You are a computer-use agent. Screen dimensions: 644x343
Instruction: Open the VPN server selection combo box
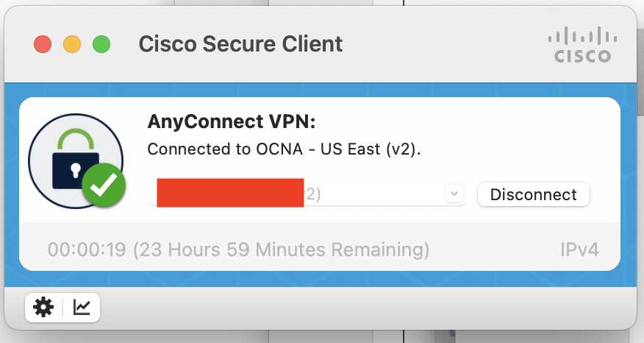(307, 194)
